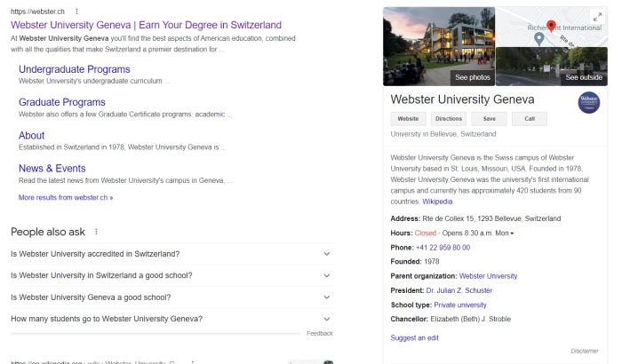Screen dimensions: 622x364
Task: Expand "Is Webster University accredited in Switzerland?"
Action: pyautogui.click(x=171, y=254)
